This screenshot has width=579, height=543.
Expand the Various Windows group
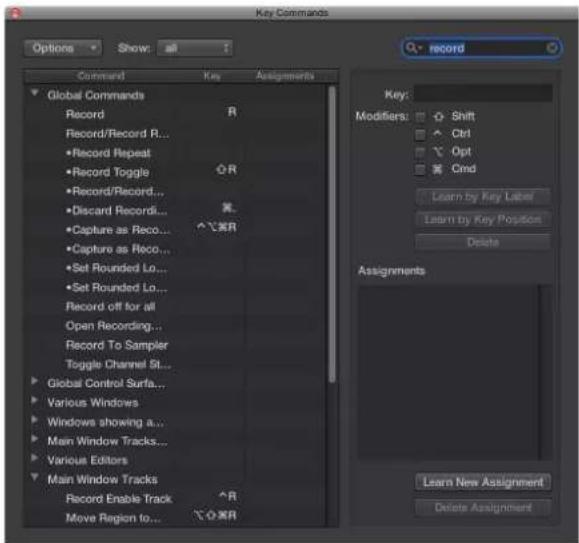pos(34,400)
